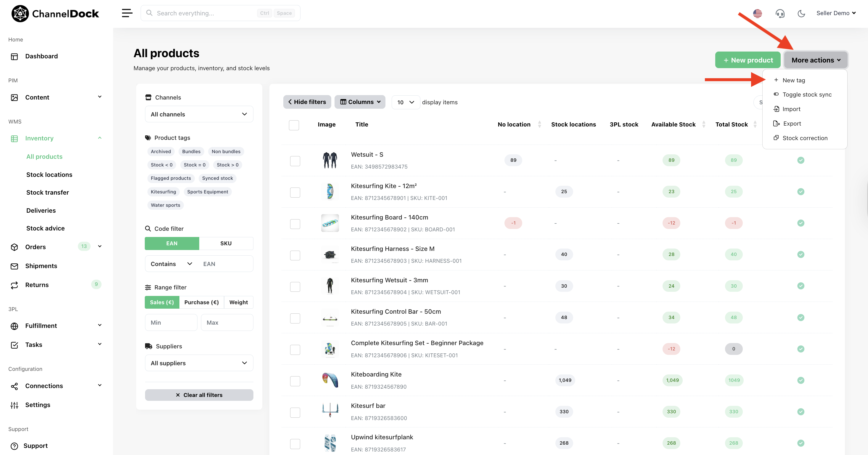Click the hamburger menu collapse icon
Viewport: 868px width, 455px height.
click(x=127, y=13)
